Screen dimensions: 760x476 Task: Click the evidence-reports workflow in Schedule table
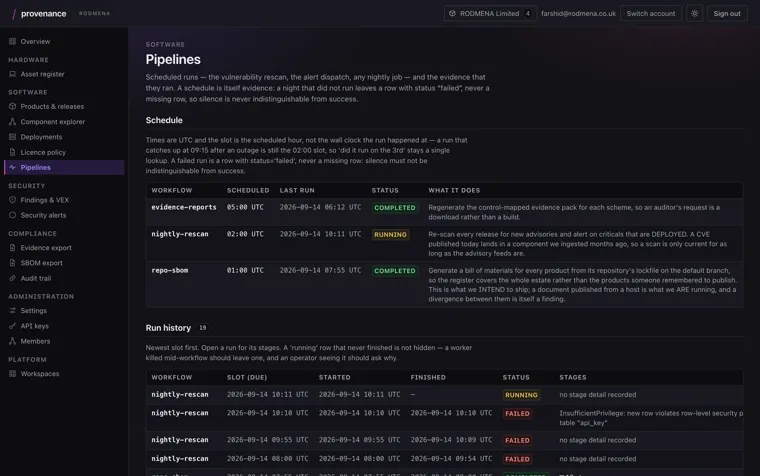click(184, 207)
